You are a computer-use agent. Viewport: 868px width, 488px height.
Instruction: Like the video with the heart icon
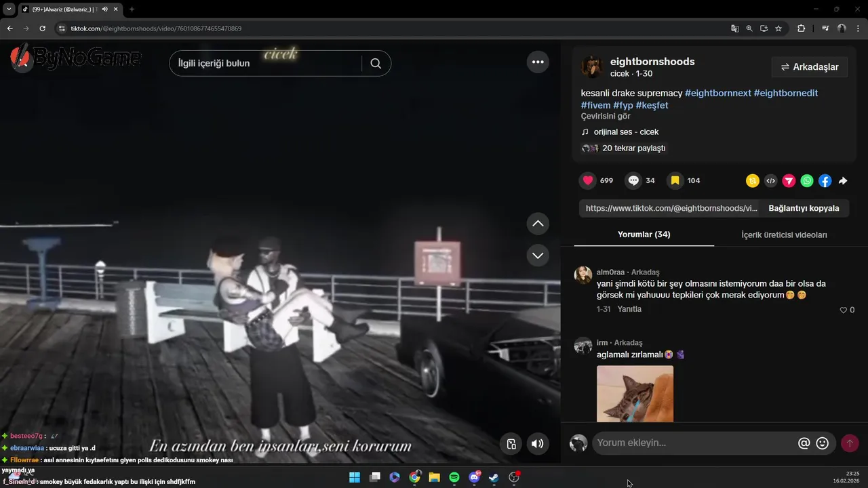[588, 180]
